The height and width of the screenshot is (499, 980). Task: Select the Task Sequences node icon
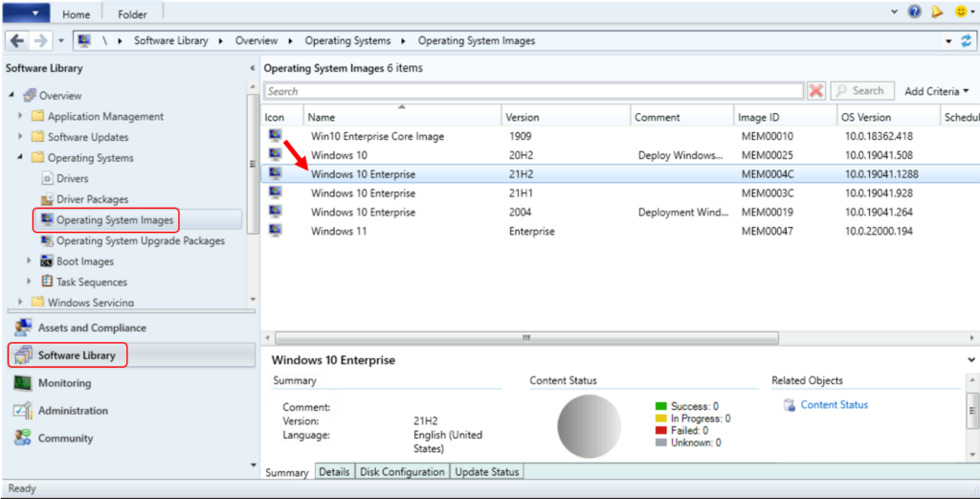pos(47,282)
